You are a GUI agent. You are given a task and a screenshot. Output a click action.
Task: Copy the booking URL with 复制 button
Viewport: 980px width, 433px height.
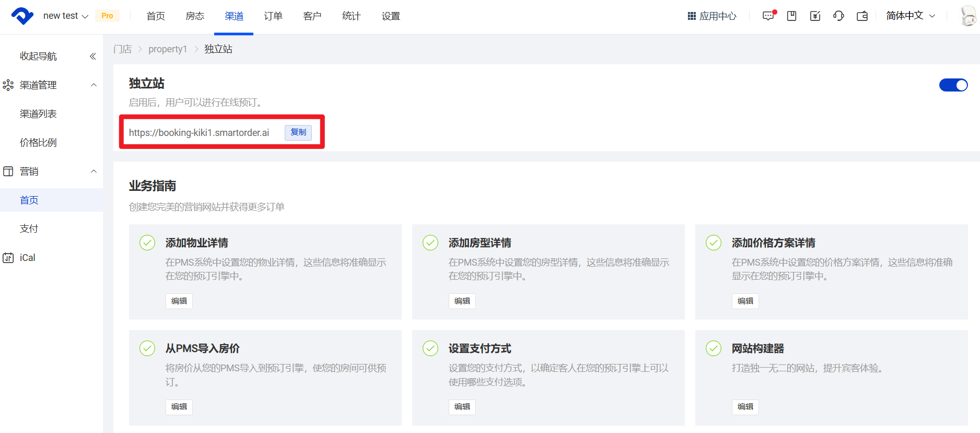pos(298,132)
